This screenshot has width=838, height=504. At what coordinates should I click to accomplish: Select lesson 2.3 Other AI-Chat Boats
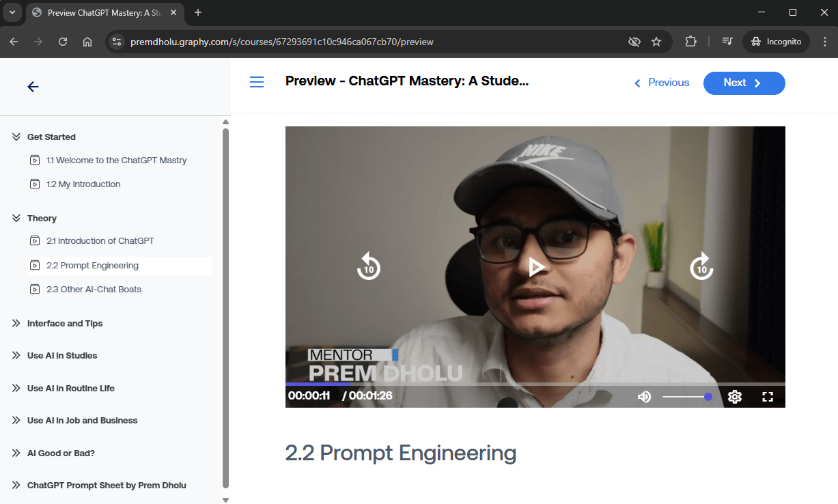pos(94,290)
